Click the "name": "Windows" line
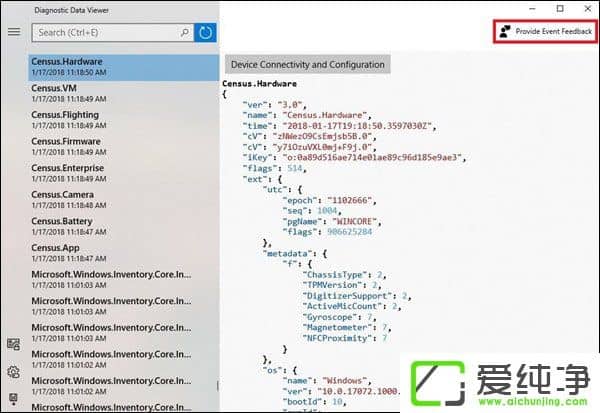 click(327, 380)
